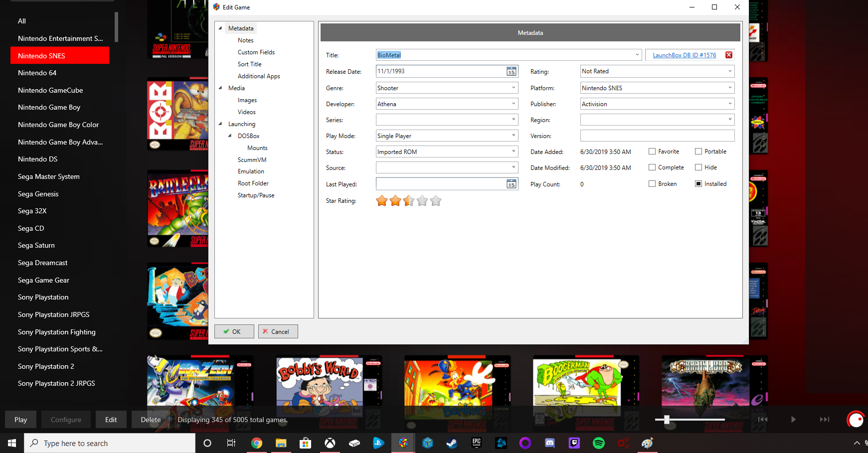Image resolution: width=868 pixels, height=453 pixels.
Task: Open the LaunchBox DB ID #1576 link
Action: (x=685, y=55)
